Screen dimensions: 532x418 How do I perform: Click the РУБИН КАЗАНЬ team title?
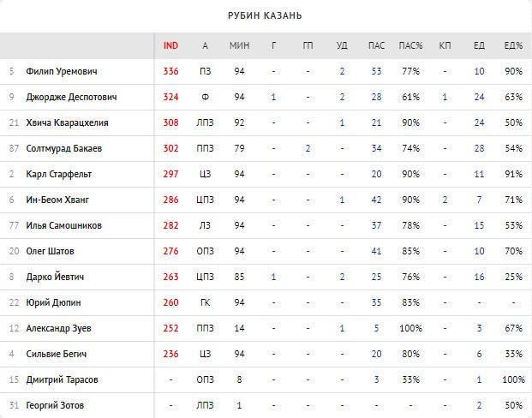point(265,15)
